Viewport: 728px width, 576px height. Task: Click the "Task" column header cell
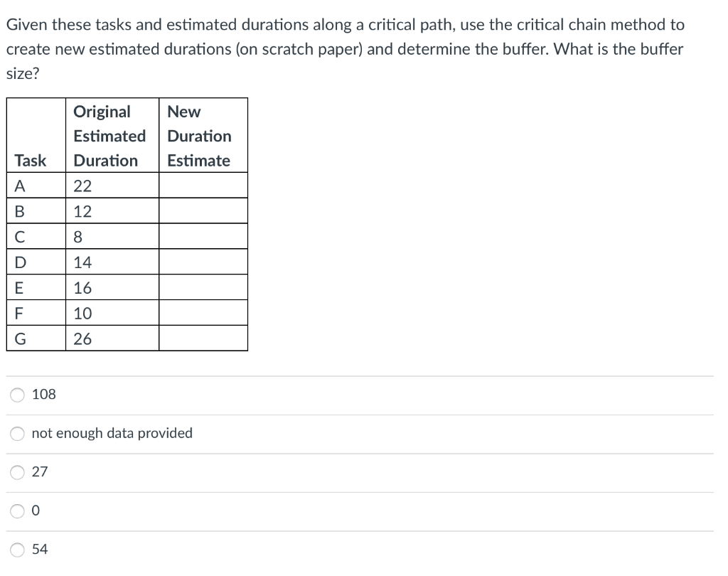click(31, 160)
